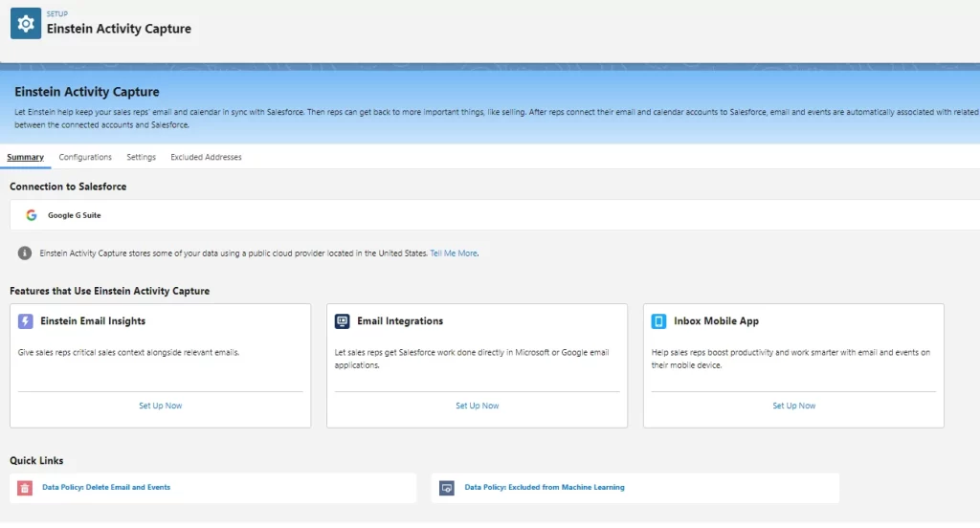Image resolution: width=980 pixels, height=528 pixels.
Task: Open Data Policy: Excluded from Machine Learning
Action: click(x=545, y=487)
